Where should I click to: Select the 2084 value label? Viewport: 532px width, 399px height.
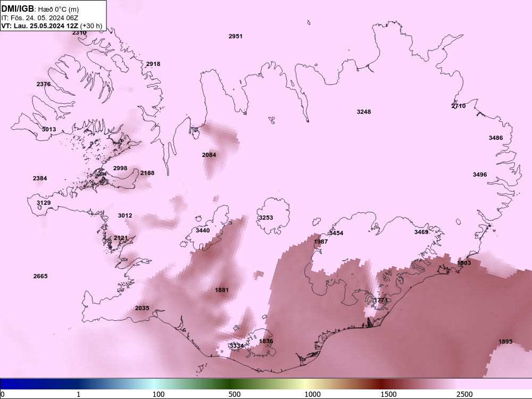209,155
